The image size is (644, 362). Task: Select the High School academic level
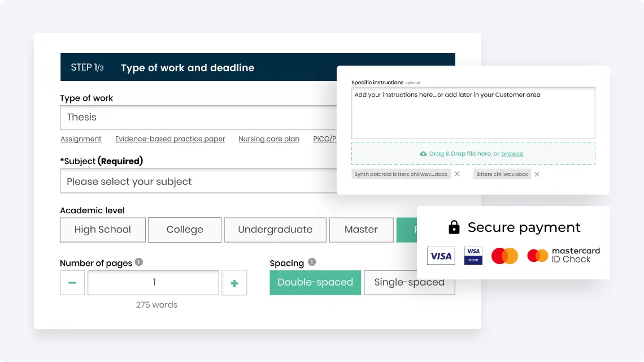tap(103, 230)
